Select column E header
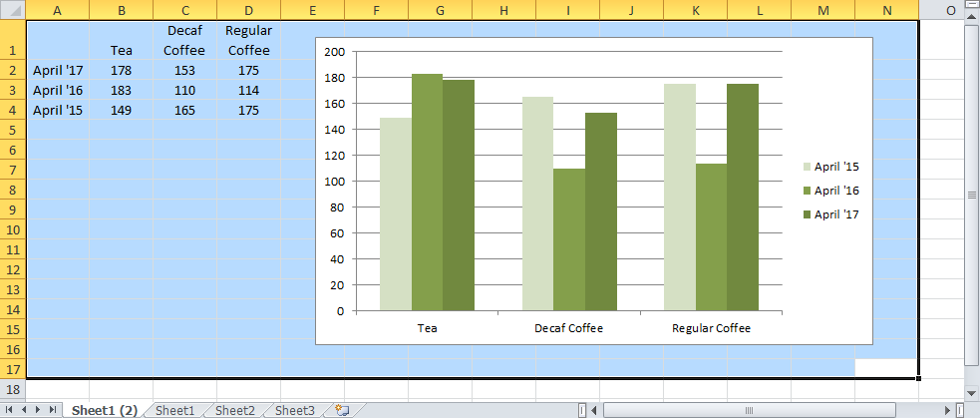Viewport: 980px width, 418px height. (312, 10)
